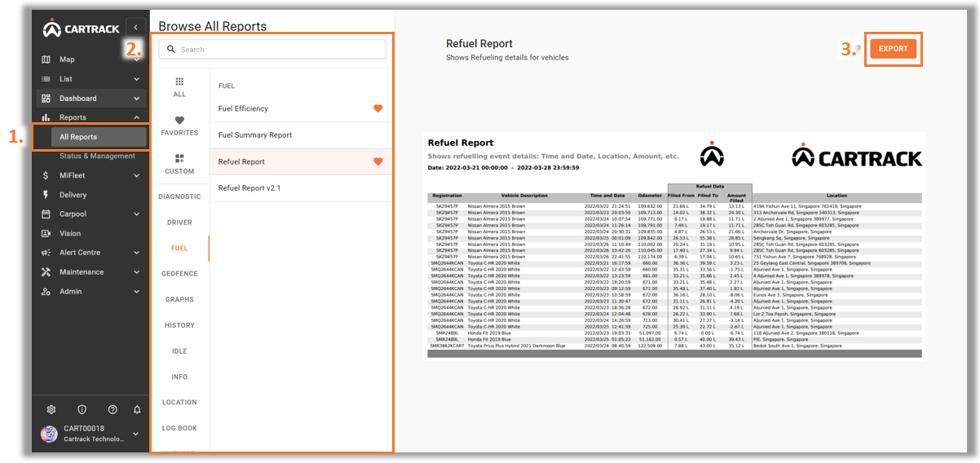The height and width of the screenshot is (463, 980).
Task: Click the EXPORT button
Action: (893, 49)
